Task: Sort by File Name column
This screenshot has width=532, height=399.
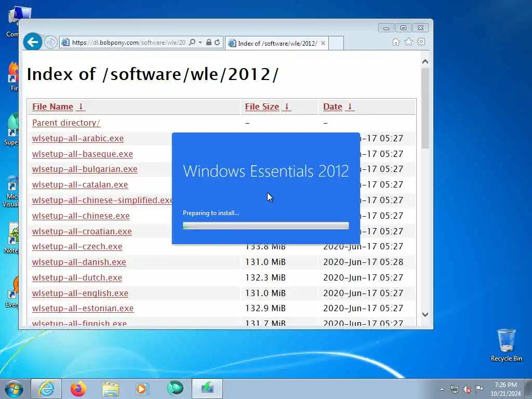Action: click(59, 107)
